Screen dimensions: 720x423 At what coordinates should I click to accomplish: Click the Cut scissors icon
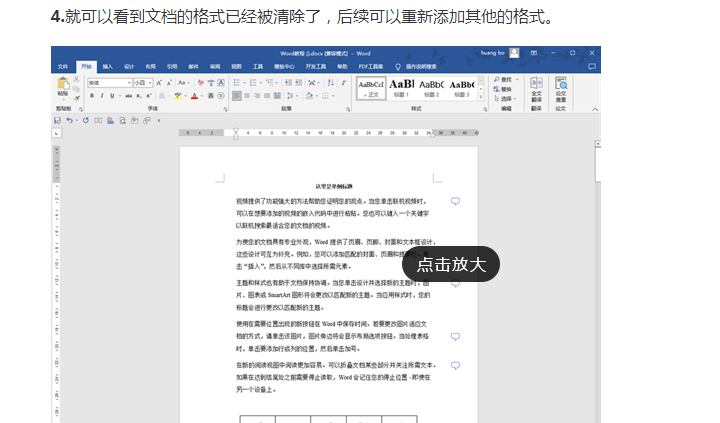click(x=76, y=79)
